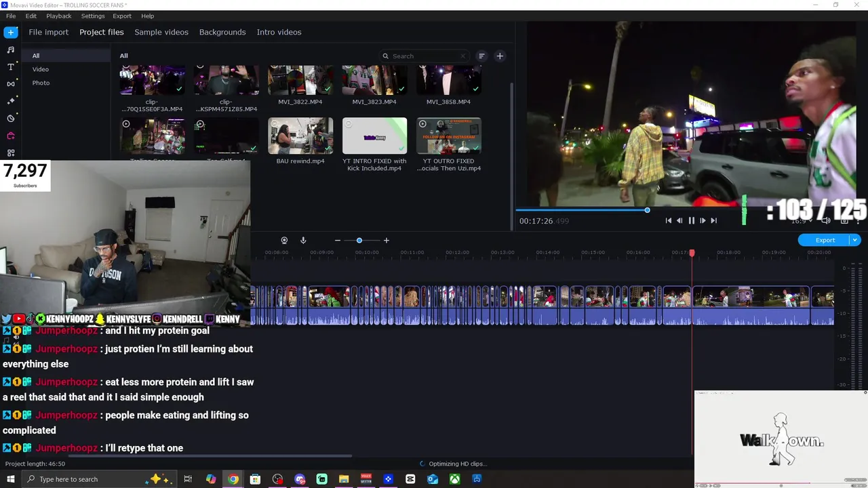Open the Playback menu
Viewport: 868px width, 488px height.
pos(59,16)
